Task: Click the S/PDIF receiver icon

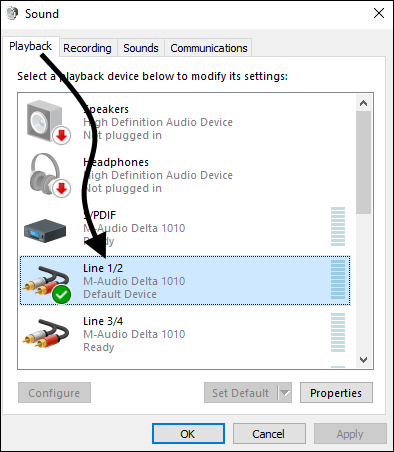Action: click(x=45, y=231)
